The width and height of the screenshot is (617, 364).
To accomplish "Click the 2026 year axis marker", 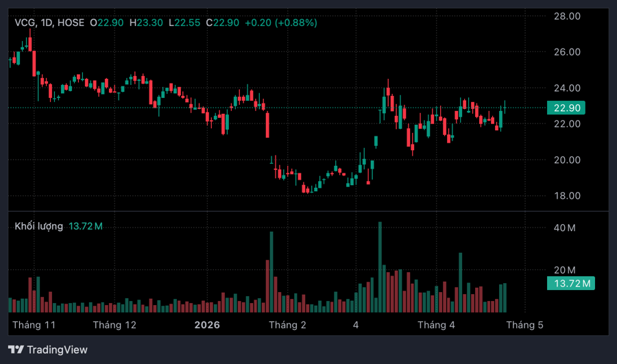I will 207,325.
